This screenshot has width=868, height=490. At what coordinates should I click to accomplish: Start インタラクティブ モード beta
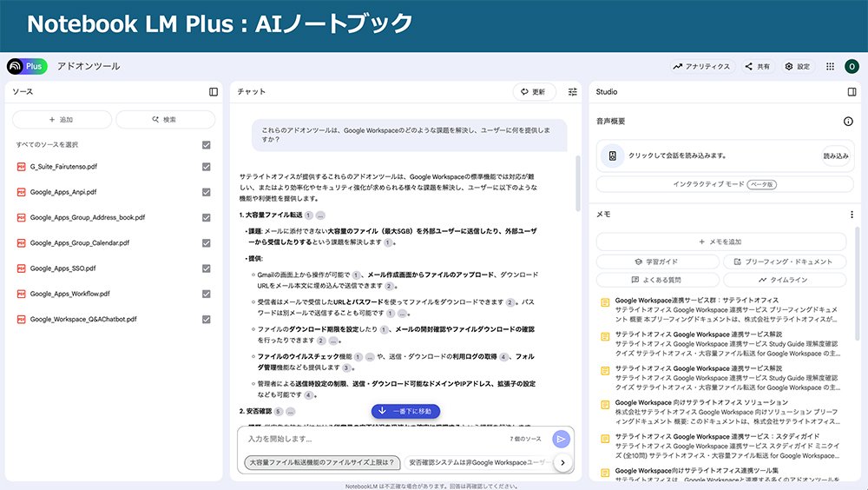point(725,184)
